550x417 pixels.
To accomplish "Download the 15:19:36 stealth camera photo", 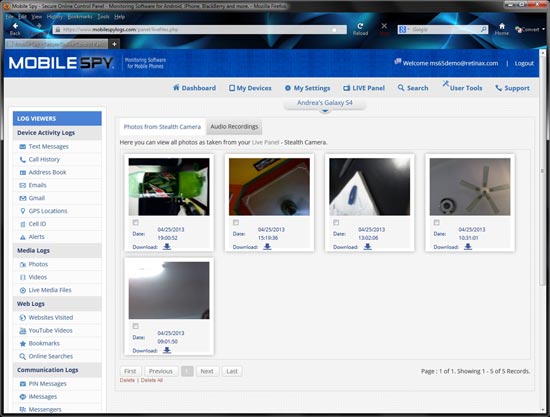I will tap(267, 247).
